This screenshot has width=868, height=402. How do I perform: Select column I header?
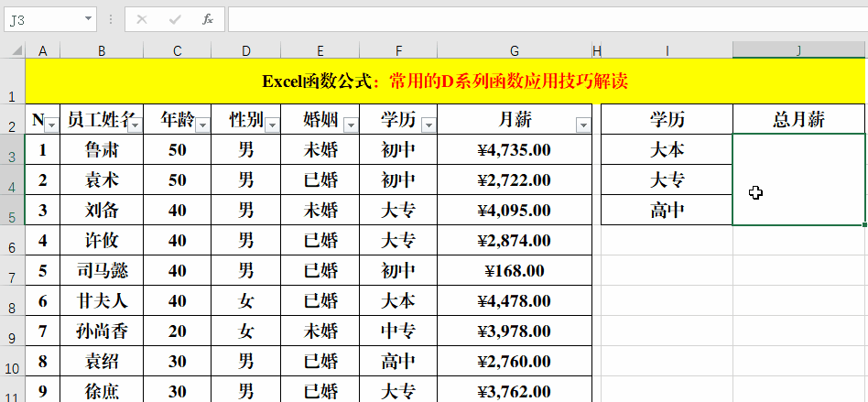[667, 51]
